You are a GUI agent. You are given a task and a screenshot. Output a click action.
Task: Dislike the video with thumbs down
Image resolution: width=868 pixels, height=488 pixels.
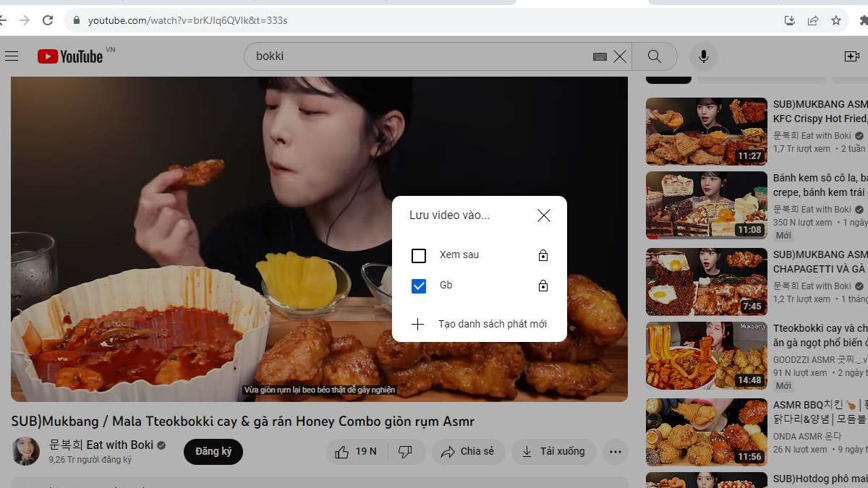[x=406, y=452]
